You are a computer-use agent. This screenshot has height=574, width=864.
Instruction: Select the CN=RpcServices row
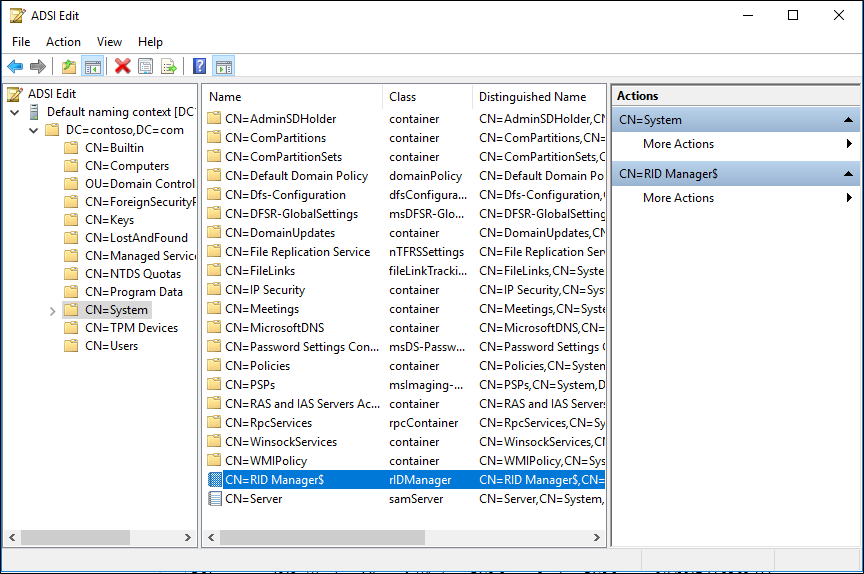click(x=405, y=423)
